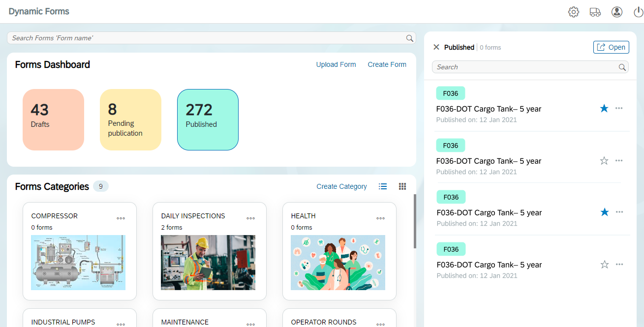The image size is (644, 327).
Task: Click the Open button in Published panel
Action: (611, 47)
